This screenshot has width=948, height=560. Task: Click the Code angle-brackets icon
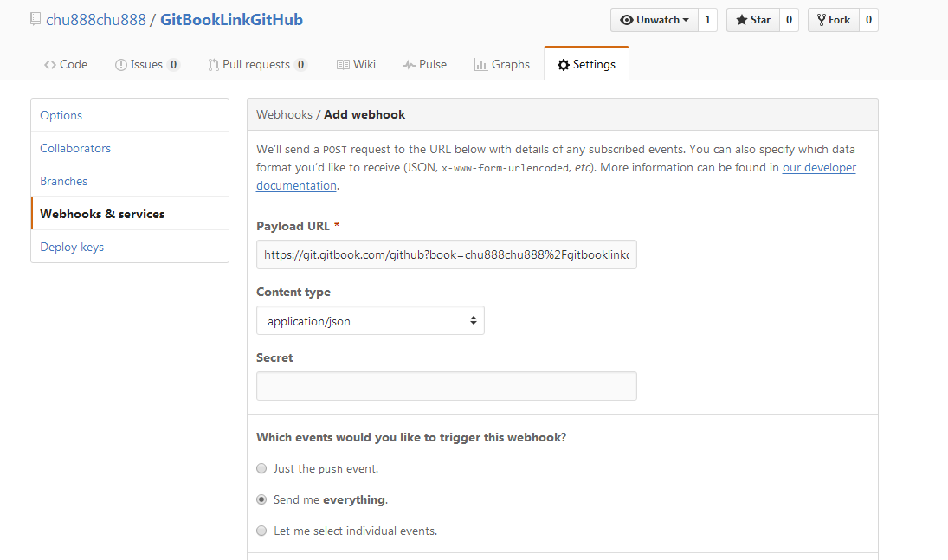pos(50,65)
